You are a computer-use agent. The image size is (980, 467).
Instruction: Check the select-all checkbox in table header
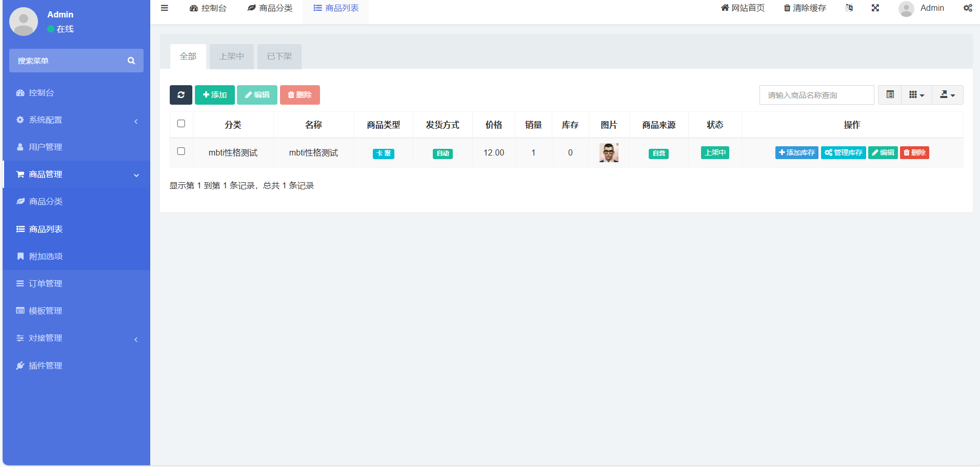tap(181, 123)
